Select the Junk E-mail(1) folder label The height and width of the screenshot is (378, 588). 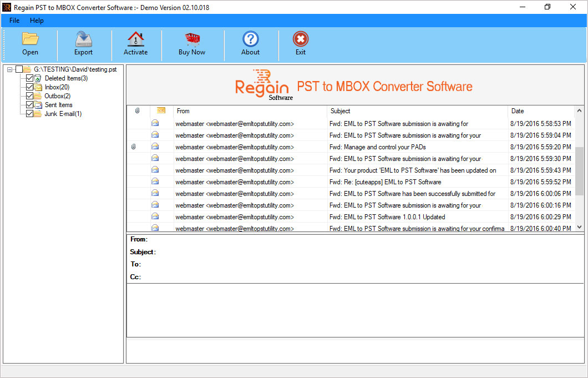(x=63, y=114)
